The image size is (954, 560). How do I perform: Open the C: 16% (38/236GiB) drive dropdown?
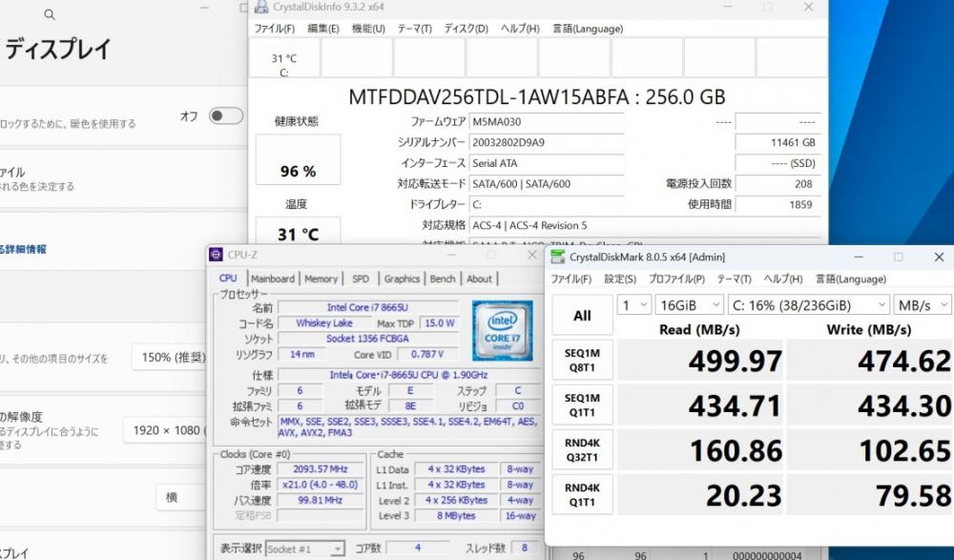(x=809, y=305)
